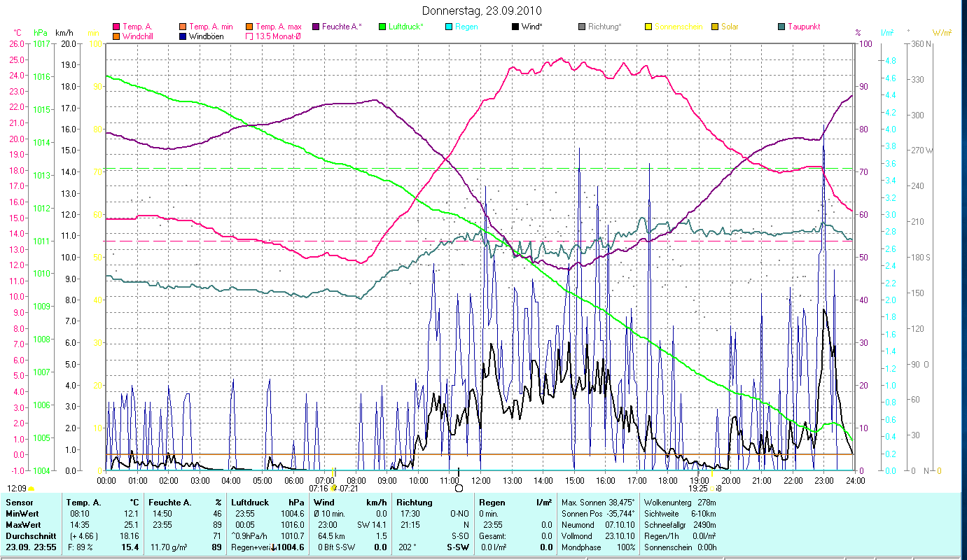967x560 pixels.
Task: Click the purple Feuchte A.* legend square
Action: [x=316, y=27]
